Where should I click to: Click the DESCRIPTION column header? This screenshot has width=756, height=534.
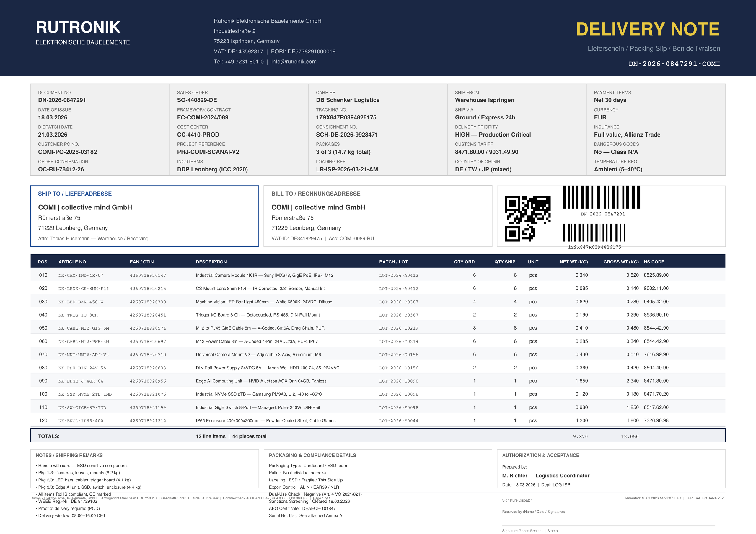pos(211,262)
